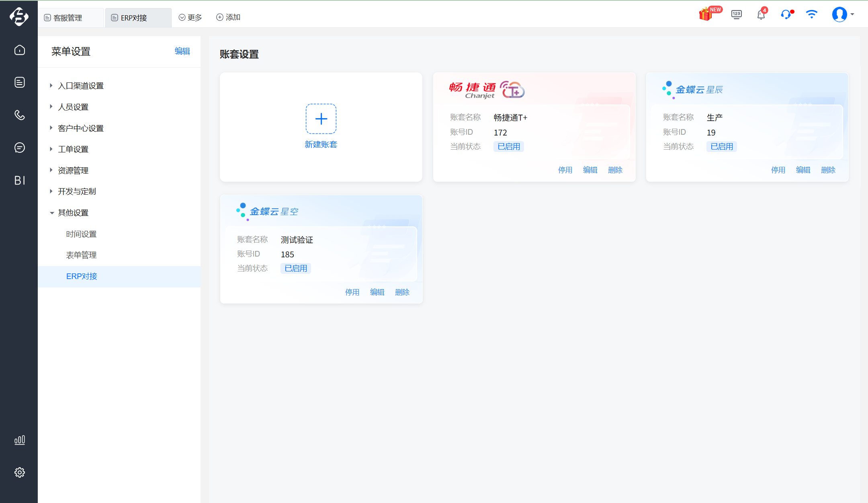Click 编辑 next to 菜单设置

[x=182, y=51]
